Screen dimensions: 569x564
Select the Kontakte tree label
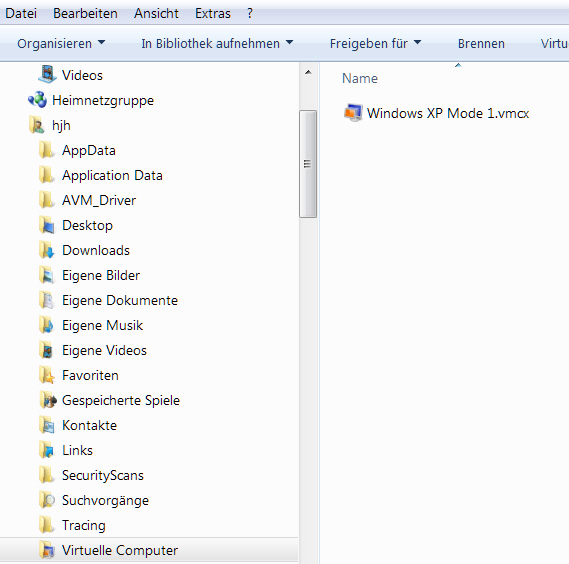(x=90, y=426)
